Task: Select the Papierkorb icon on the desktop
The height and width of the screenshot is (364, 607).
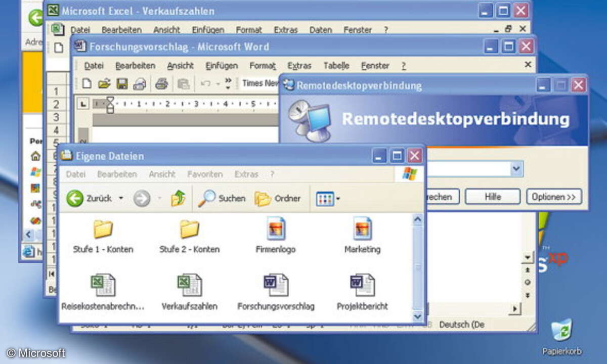Action: point(562,337)
